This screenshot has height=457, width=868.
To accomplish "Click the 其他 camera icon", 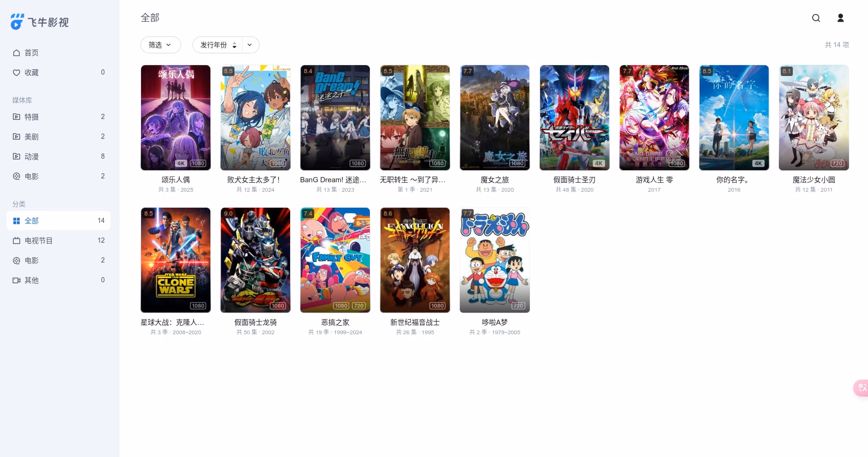I will point(17,280).
